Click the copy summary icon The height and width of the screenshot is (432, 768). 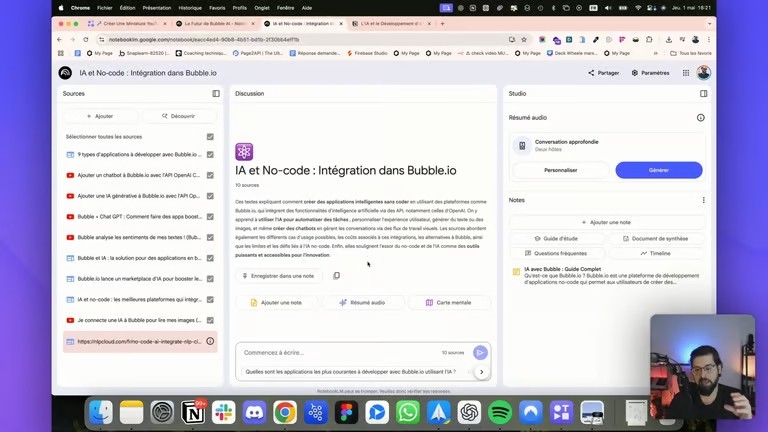[336, 276]
